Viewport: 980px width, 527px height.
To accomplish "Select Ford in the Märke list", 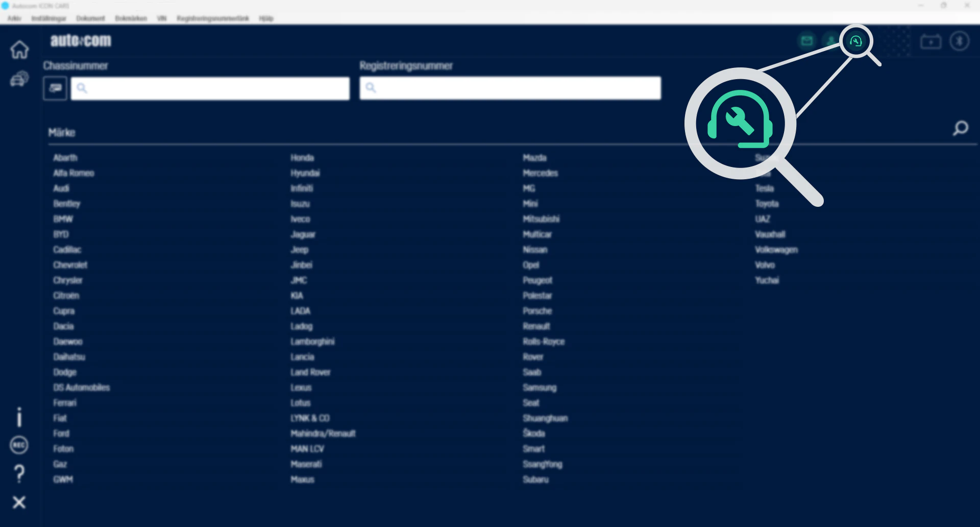I will (x=61, y=434).
